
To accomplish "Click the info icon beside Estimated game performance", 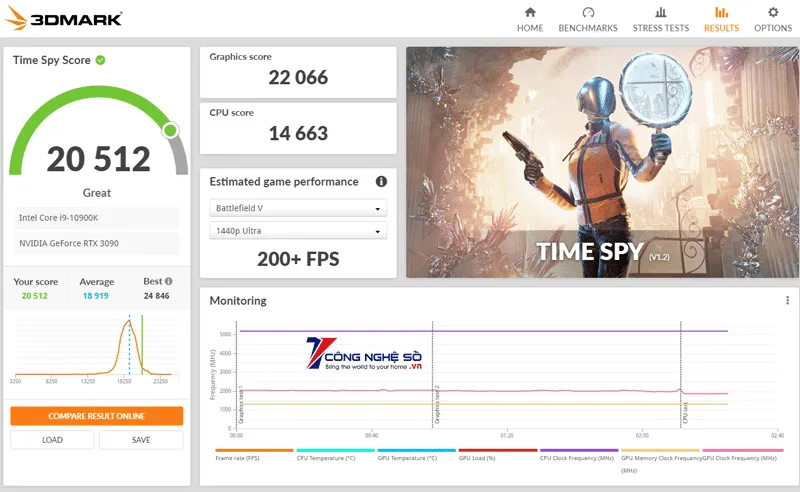I will pos(381,182).
